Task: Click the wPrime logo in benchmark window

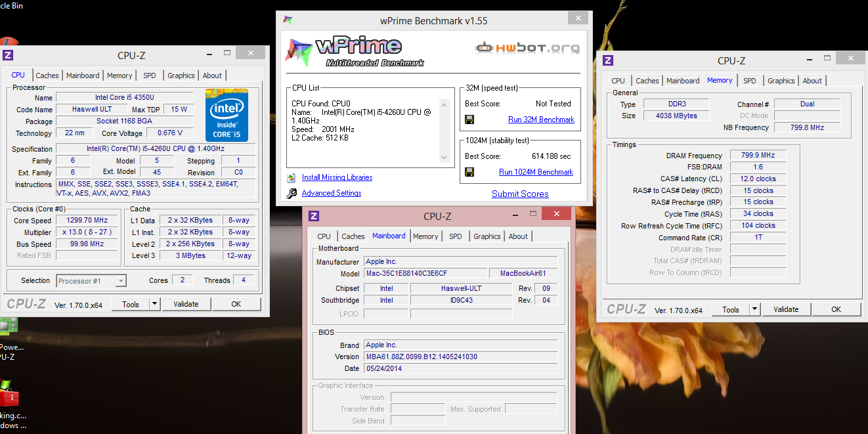Action: tap(355, 51)
